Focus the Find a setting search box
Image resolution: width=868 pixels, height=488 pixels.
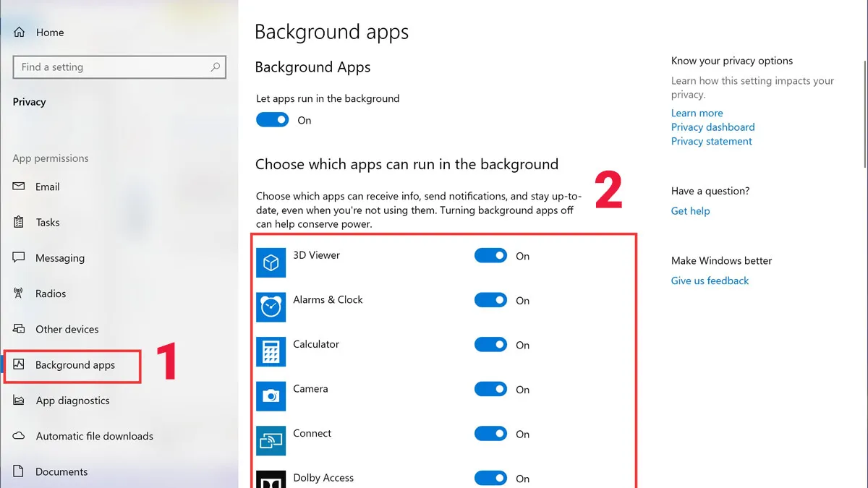click(x=112, y=67)
